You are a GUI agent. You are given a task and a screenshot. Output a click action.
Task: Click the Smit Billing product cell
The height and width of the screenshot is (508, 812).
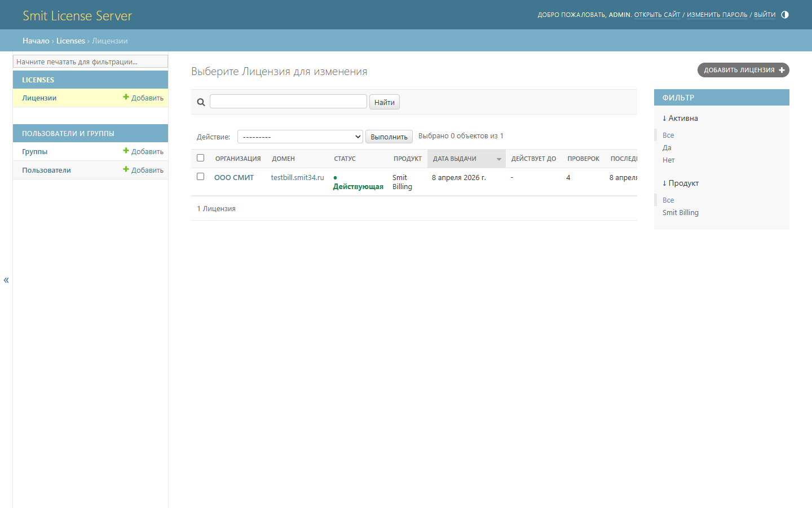[x=402, y=182]
